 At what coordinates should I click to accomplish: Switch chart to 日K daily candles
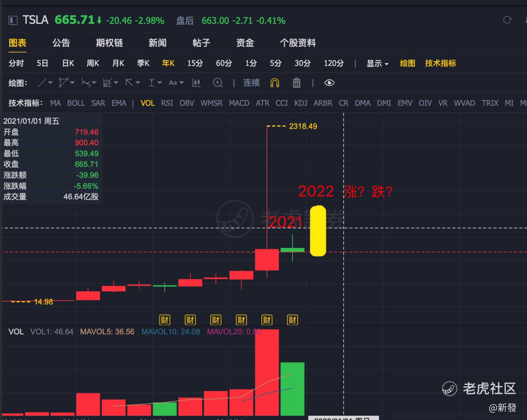(x=68, y=63)
